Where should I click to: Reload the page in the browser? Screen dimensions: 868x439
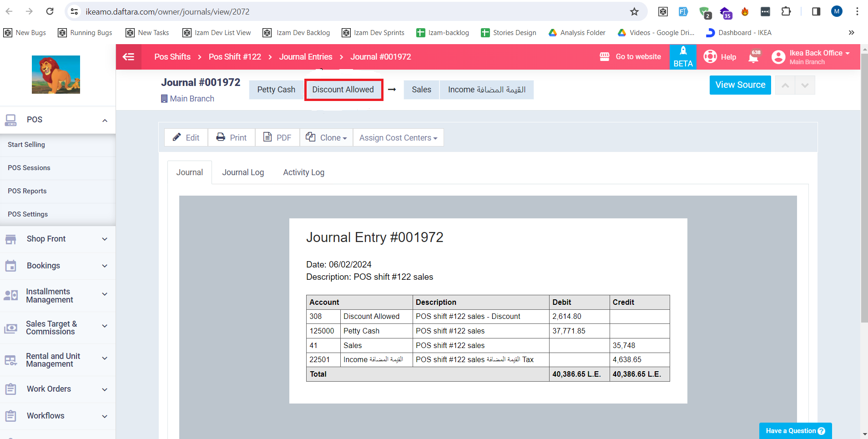50,12
